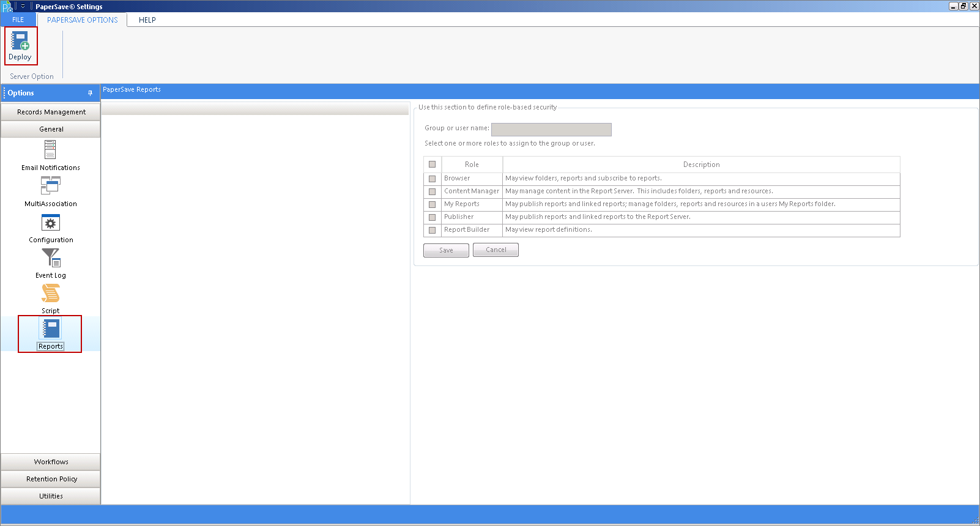Click the Group or user name field
980x526 pixels.
tap(551, 130)
